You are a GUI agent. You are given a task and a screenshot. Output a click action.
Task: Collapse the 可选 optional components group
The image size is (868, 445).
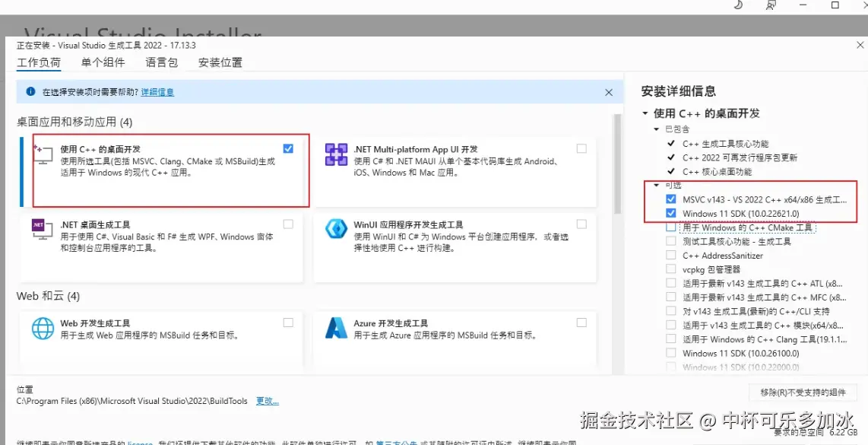pyautogui.click(x=657, y=185)
